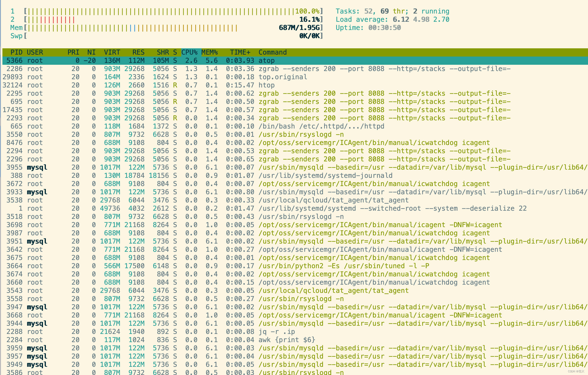
Task: Select mysqld process with PID 3947
Action: tap(295, 307)
